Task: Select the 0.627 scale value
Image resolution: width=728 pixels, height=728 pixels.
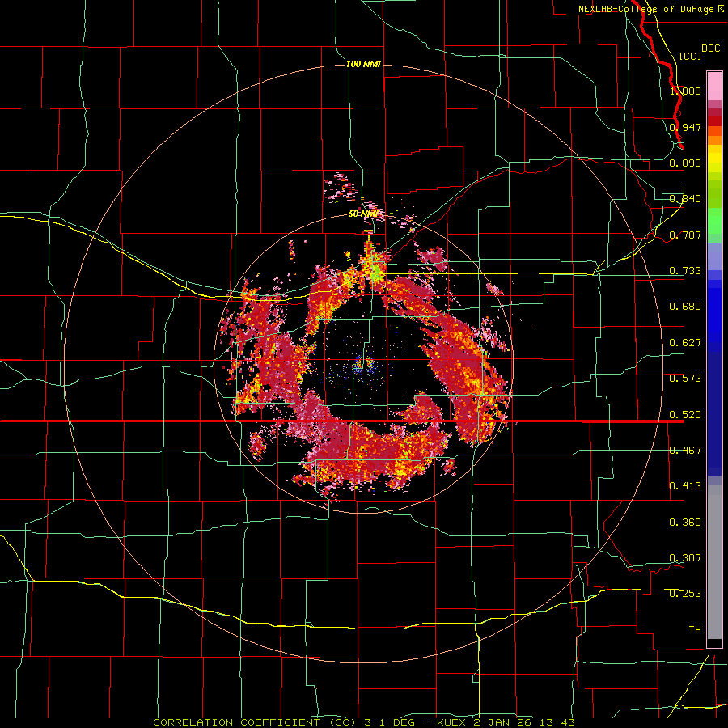Action: [x=685, y=342]
